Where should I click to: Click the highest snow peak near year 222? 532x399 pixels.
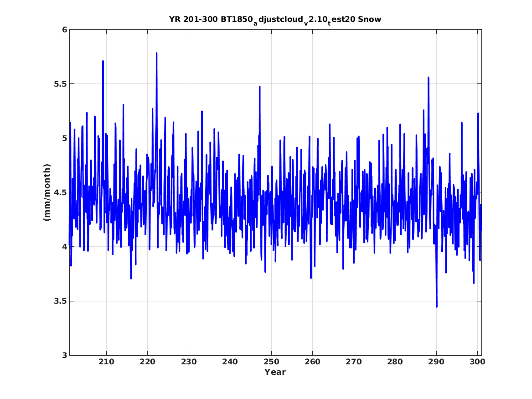tap(156, 53)
